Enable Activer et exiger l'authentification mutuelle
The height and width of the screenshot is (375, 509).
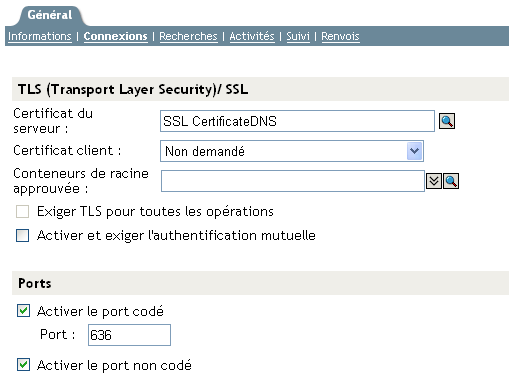pyautogui.click(x=23, y=235)
